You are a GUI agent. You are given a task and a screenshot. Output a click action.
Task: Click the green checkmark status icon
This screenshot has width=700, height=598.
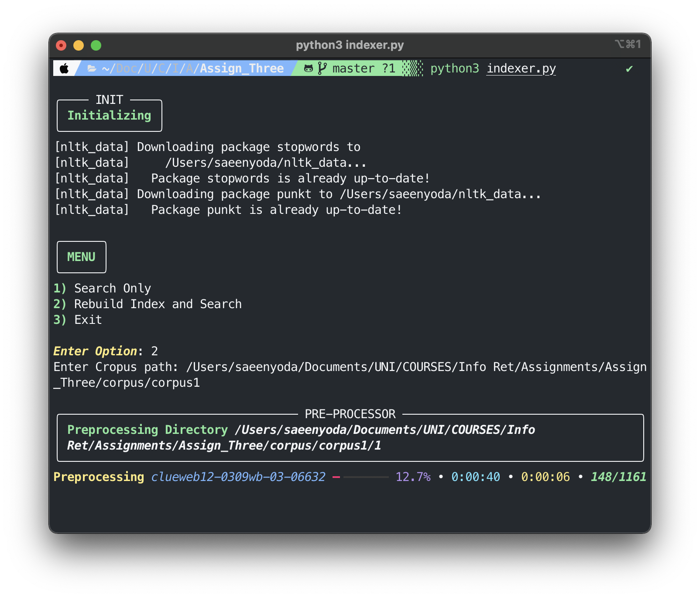(629, 69)
